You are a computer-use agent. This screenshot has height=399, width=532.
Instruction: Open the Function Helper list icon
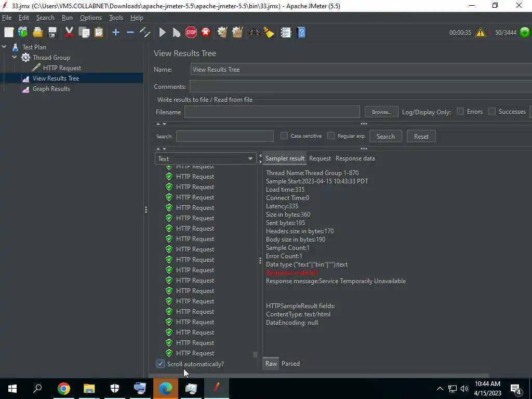pyautogui.click(x=286, y=33)
